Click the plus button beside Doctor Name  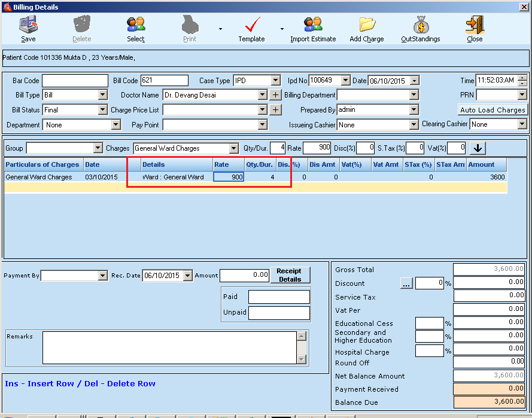[x=275, y=94]
